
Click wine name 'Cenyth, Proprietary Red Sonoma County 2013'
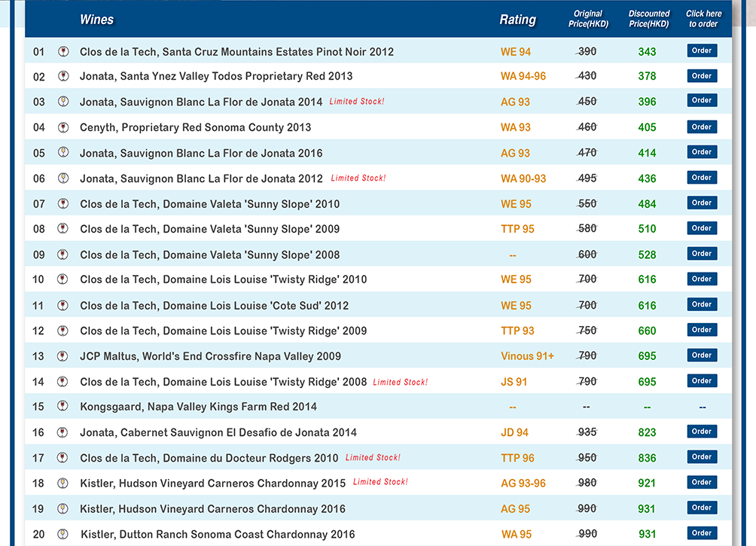[196, 127]
